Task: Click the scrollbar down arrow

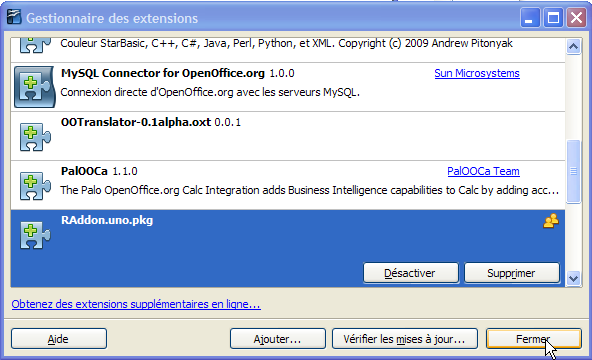Action: click(x=574, y=278)
